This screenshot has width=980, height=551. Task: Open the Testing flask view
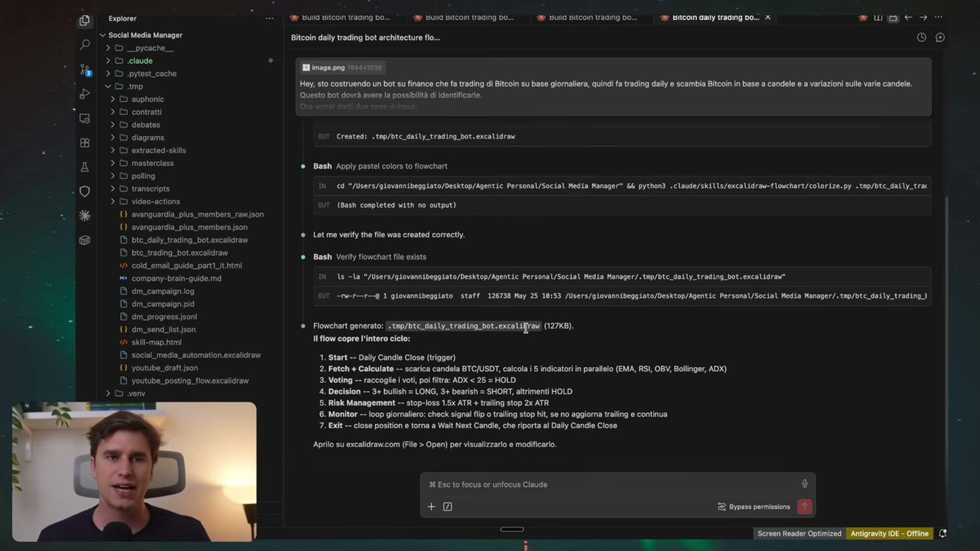[85, 167]
